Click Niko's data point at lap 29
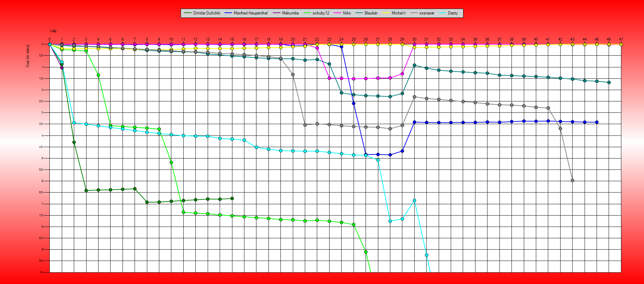The image size is (644, 284). pyautogui.click(x=402, y=74)
